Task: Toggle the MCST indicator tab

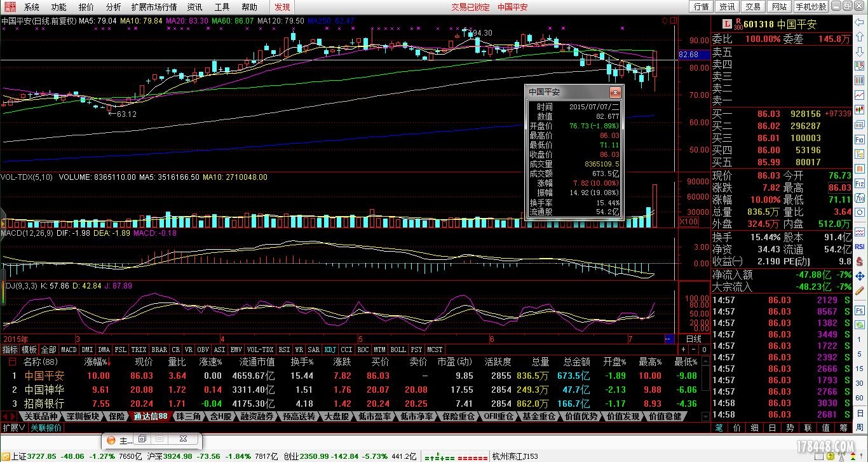Action: [x=435, y=349]
